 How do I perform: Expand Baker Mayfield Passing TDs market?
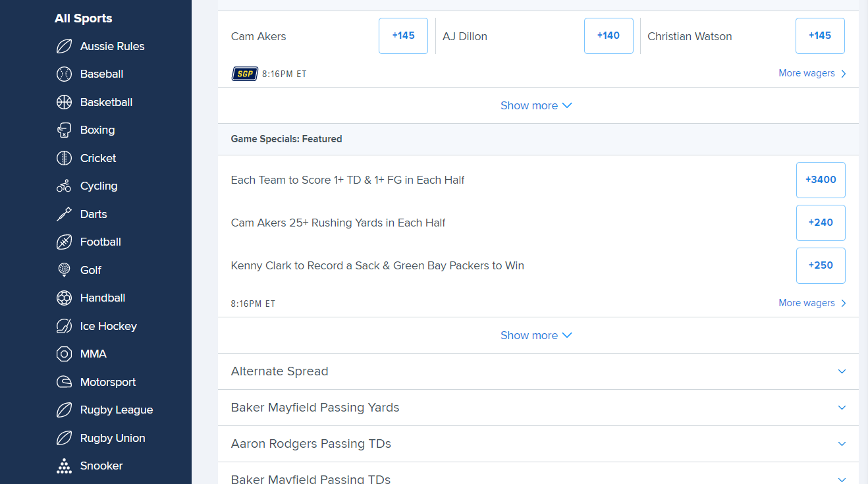538,473
